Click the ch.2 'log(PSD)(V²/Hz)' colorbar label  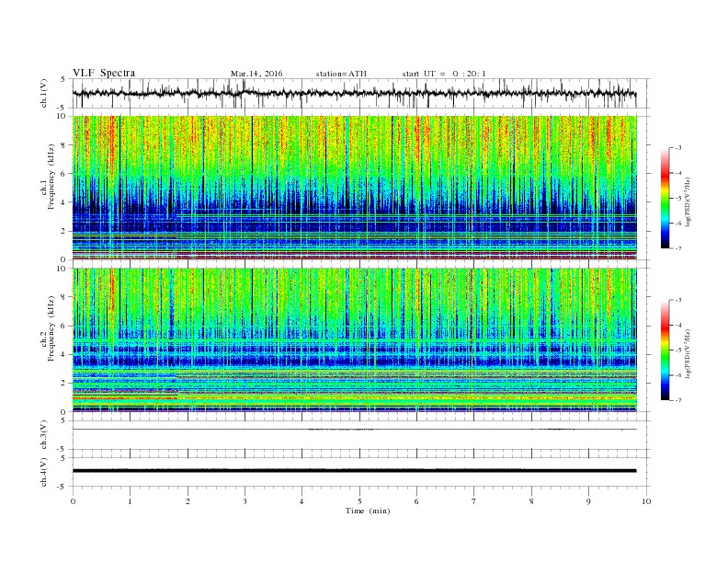(x=688, y=352)
